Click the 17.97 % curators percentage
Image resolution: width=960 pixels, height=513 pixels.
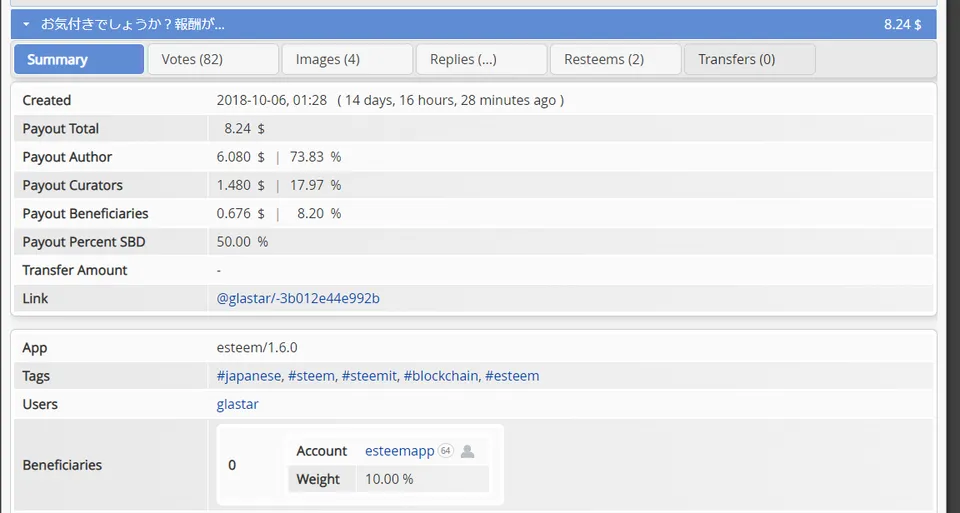coord(315,185)
